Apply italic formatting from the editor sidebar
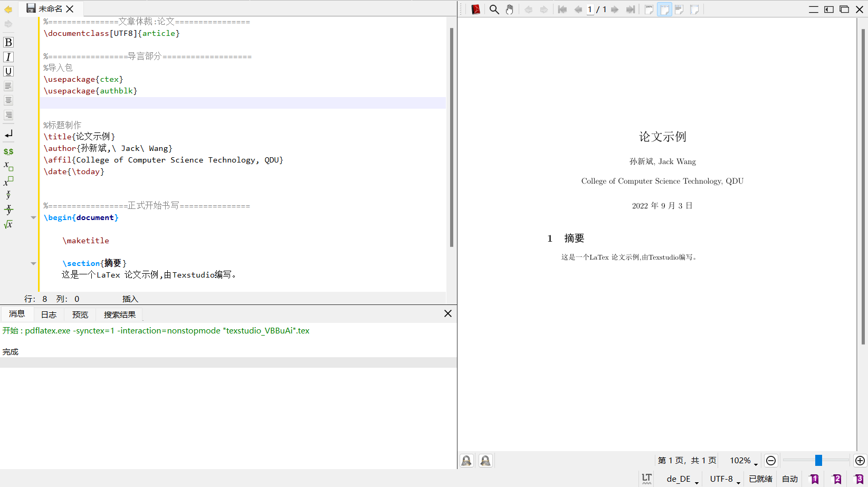The height and width of the screenshot is (487, 868). (8, 57)
